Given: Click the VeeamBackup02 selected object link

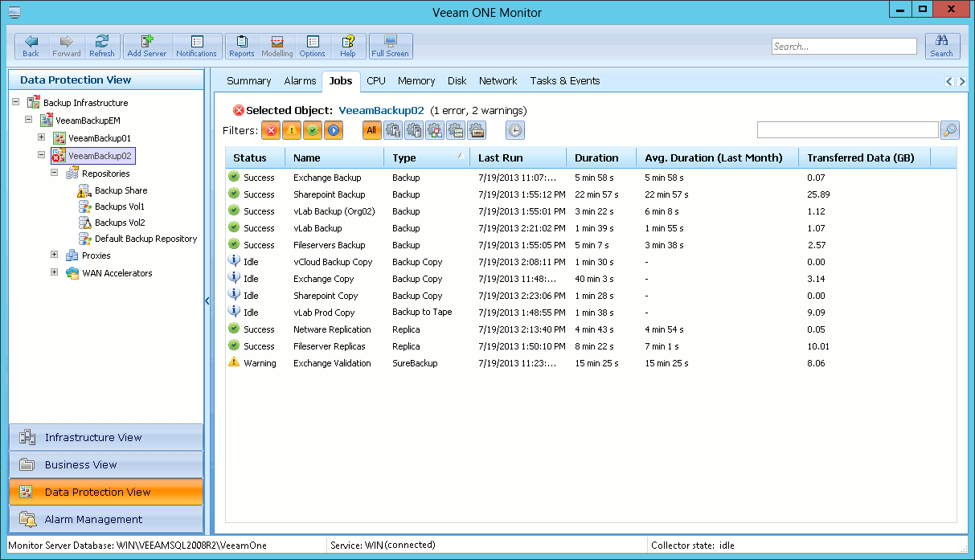Looking at the screenshot, I should click(381, 110).
